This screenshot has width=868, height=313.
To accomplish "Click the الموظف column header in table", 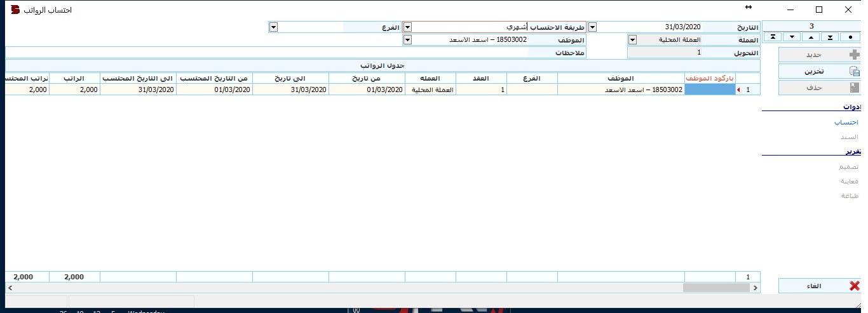I will [621, 78].
